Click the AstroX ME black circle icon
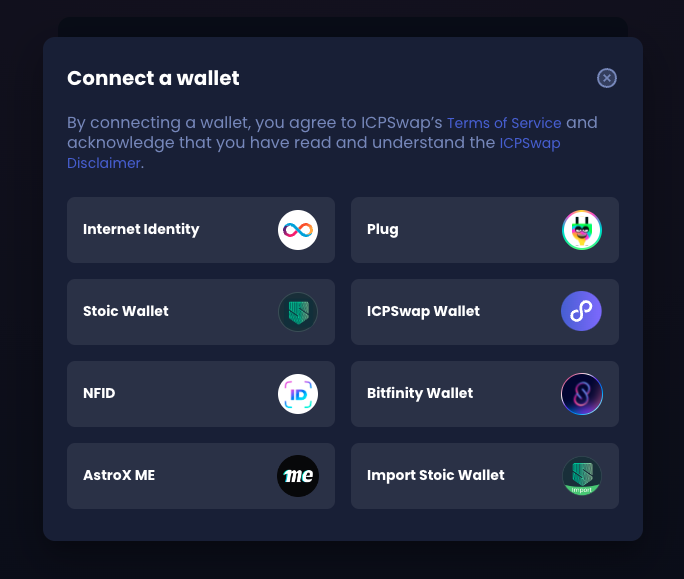This screenshot has width=684, height=579. coord(298,476)
